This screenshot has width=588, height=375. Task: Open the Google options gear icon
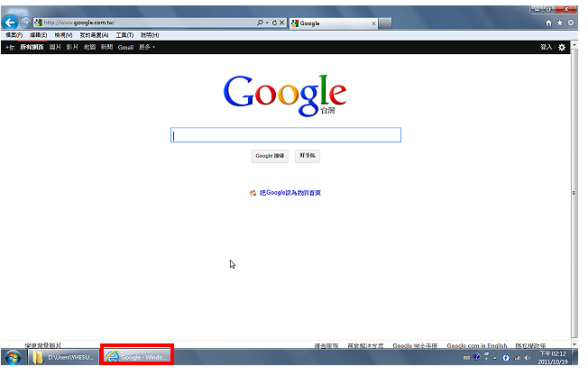pos(562,47)
